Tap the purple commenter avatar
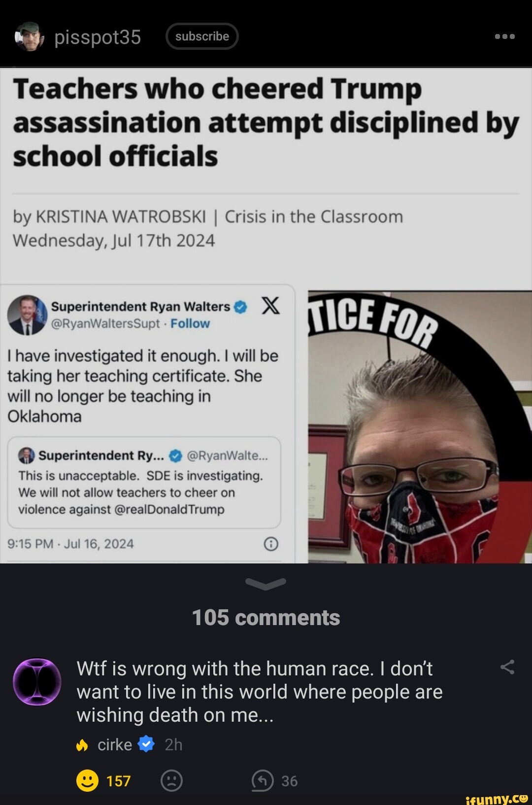This screenshot has height=805, width=532. point(37,682)
